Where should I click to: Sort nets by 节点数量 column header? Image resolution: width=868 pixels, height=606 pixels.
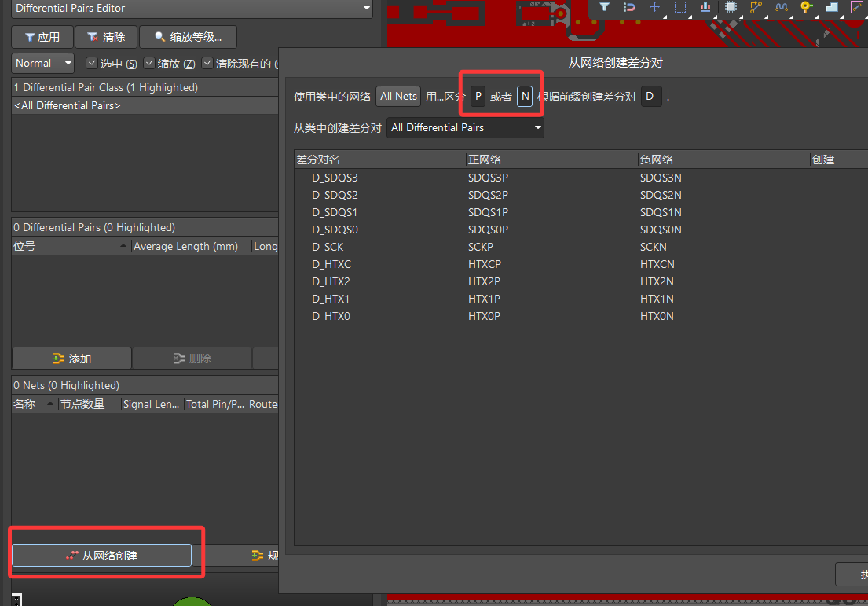tap(90, 404)
